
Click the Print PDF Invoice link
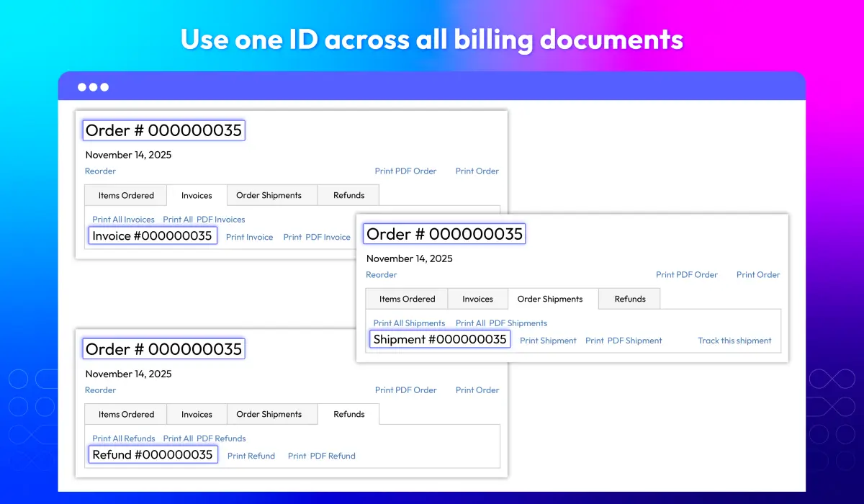(316, 237)
